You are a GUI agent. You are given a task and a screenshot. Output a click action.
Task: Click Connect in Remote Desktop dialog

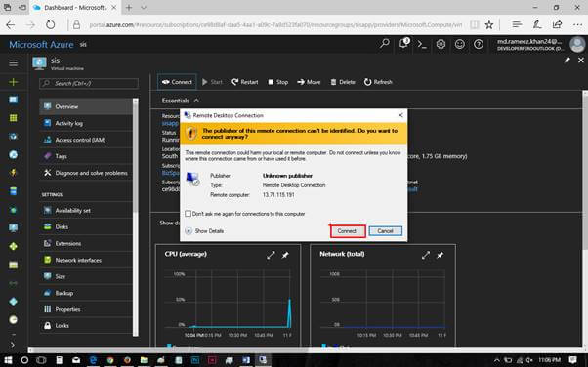coord(348,231)
